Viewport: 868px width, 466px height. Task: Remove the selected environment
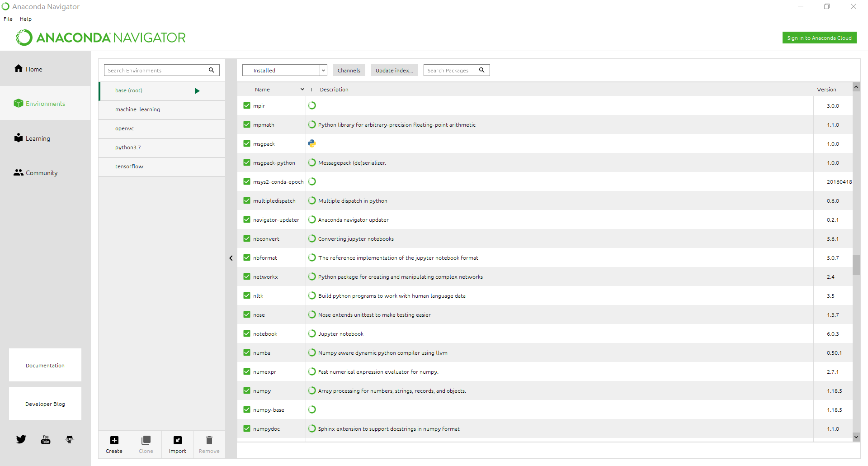[x=209, y=444]
